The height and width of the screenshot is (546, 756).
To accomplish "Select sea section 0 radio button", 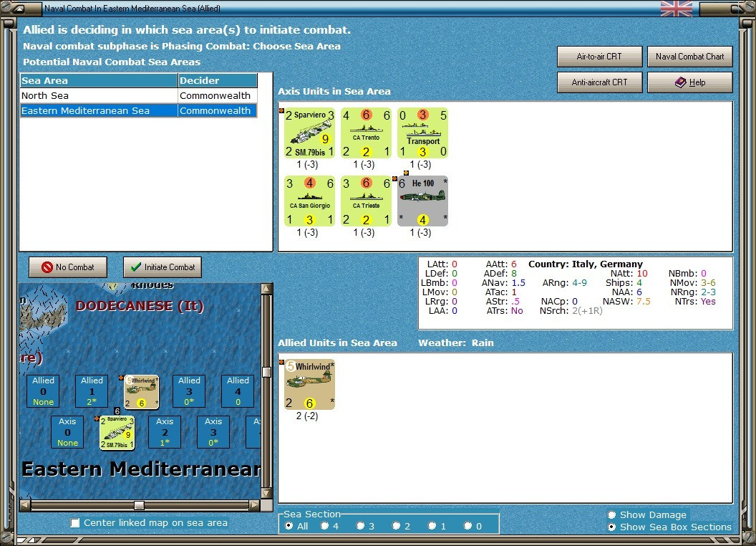I will pos(467,526).
